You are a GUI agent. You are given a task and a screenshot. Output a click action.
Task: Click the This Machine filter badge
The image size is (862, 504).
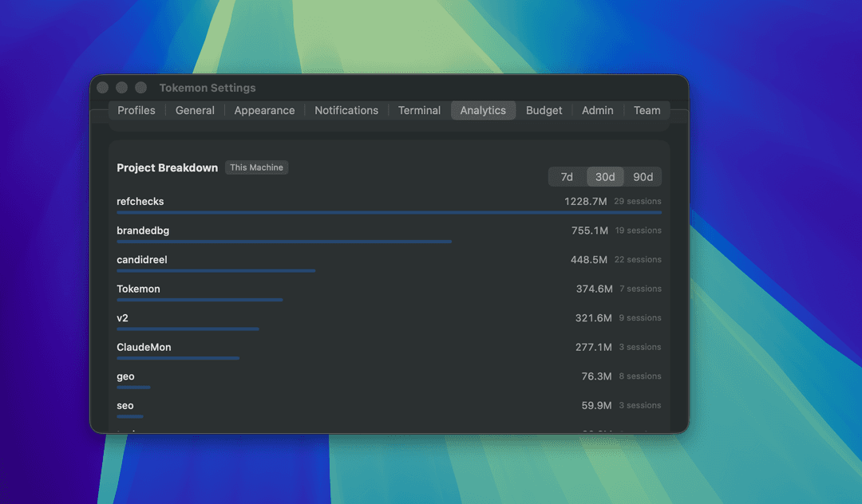pos(256,167)
